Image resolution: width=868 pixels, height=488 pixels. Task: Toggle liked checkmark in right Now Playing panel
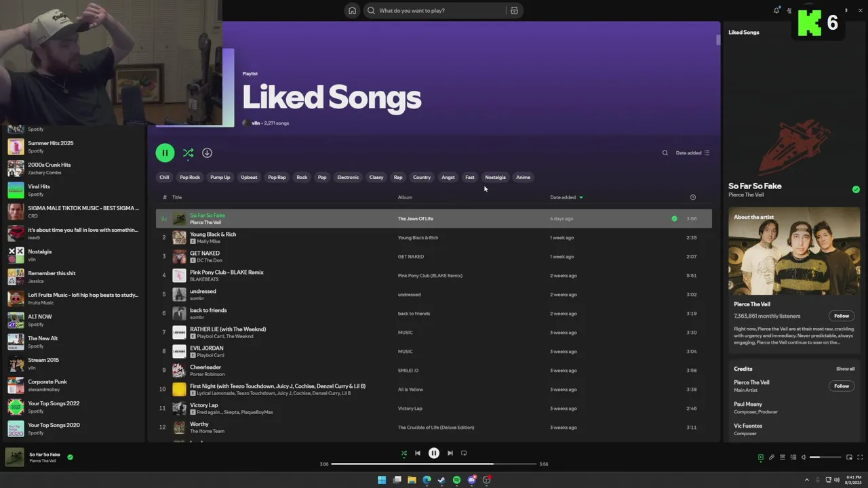click(856, 190)
